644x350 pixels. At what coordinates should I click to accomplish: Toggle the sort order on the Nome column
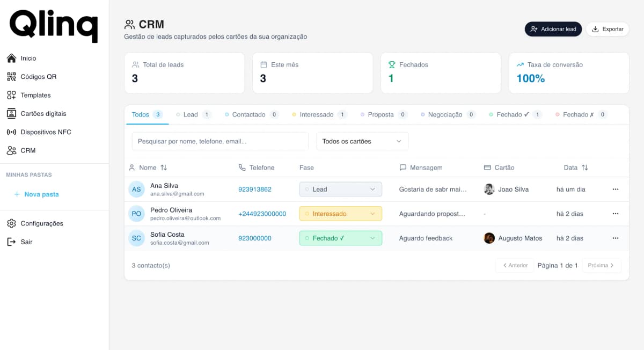(x=164, y=167)
